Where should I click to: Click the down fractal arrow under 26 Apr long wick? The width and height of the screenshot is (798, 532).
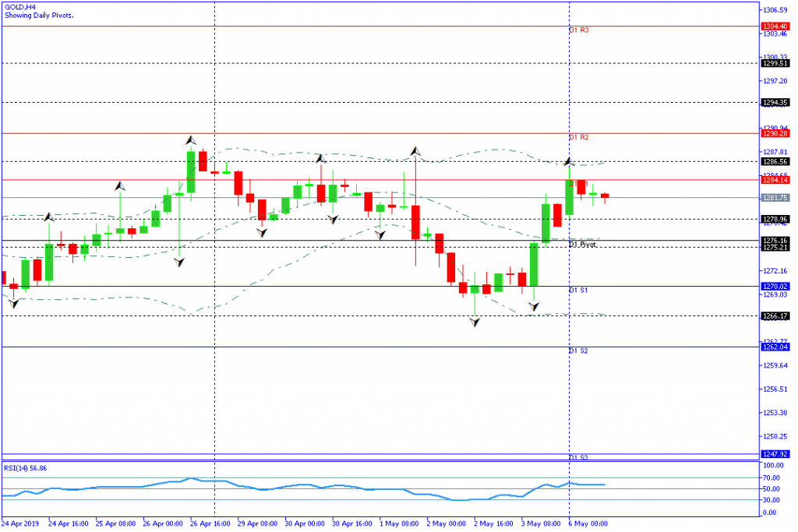pyautogui.click(x=179, y=262)
